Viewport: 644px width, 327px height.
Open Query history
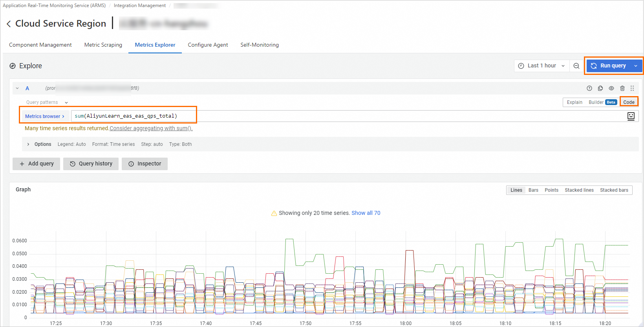tap(91, 164)
